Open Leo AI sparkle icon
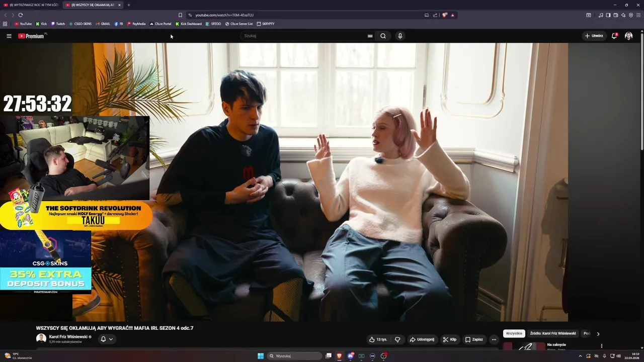Image resolution: width=644 pixels, height=362 pixels. (x=623, y=15)
